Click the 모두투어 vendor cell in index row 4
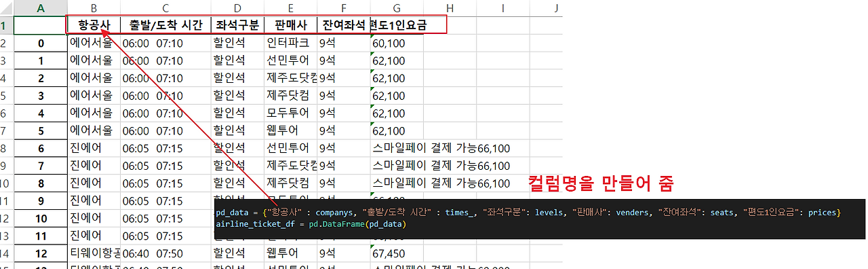Image resolution: width=868 pixels, height=269 pixels. [290, 113]
